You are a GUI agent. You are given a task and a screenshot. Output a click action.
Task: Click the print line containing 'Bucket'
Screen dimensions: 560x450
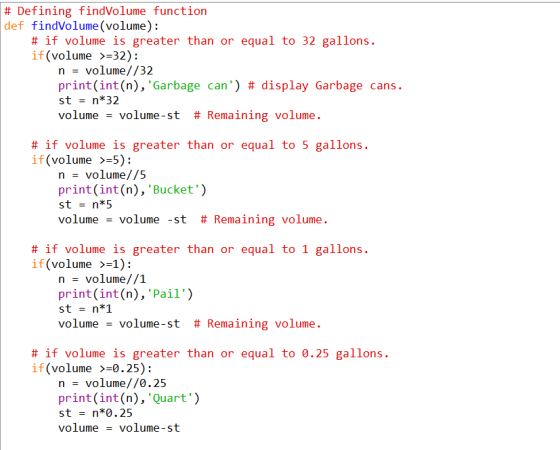[132, 190]
